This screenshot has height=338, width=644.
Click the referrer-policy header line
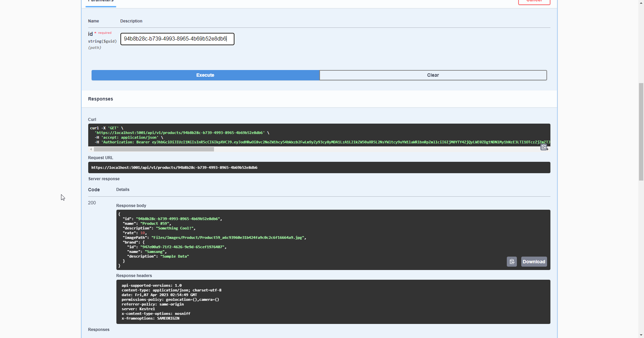(153, 304)
